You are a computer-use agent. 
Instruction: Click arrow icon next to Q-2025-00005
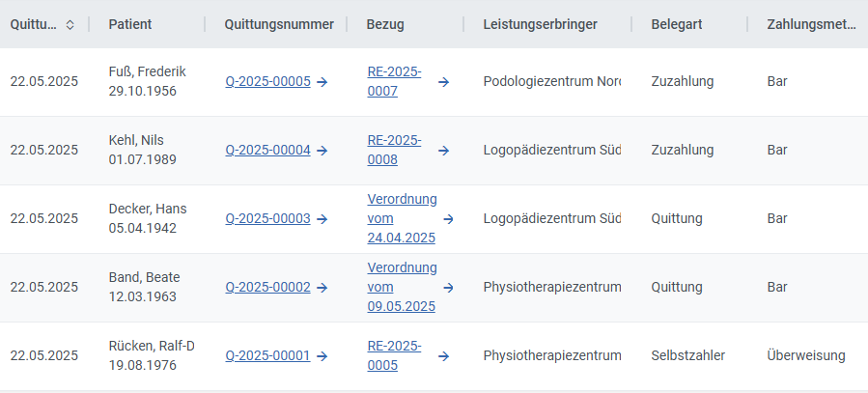click(x=322, y=82)
